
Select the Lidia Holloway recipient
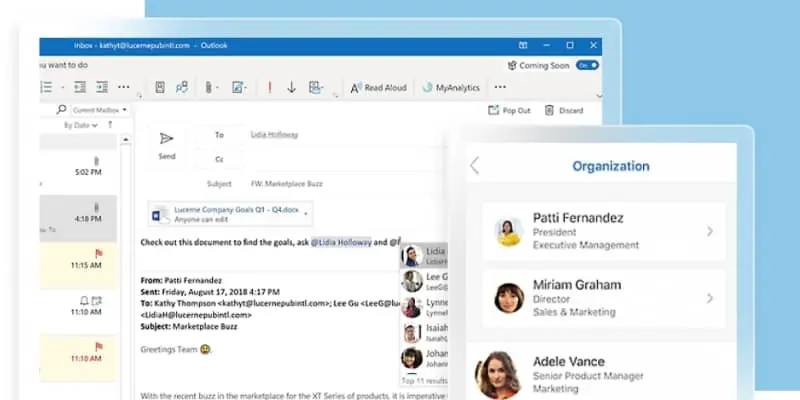pos(274,135)
